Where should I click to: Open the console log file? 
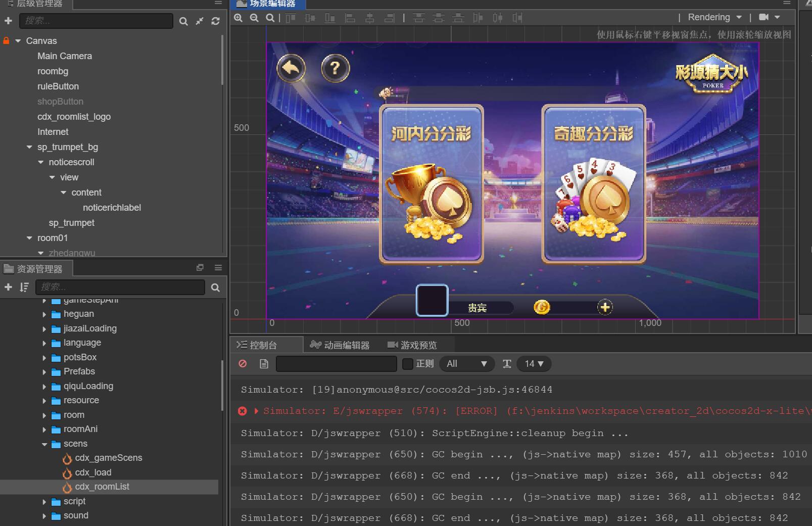click(264, 363)
